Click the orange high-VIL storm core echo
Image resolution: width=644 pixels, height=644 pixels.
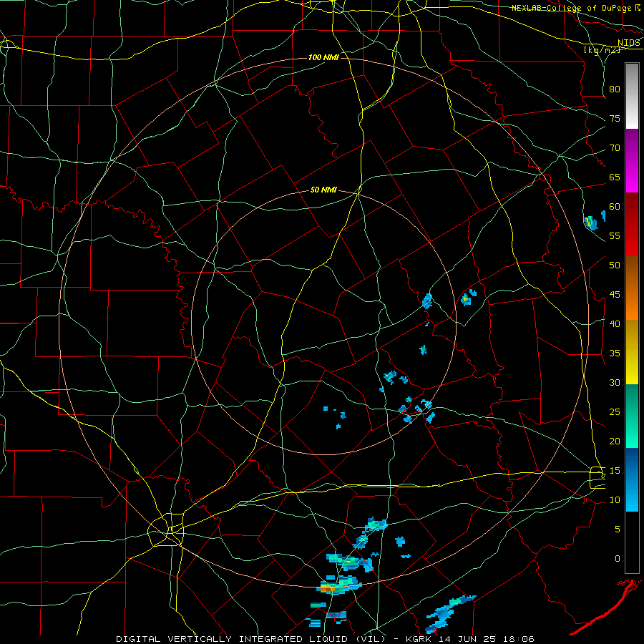tap(328, 589)
